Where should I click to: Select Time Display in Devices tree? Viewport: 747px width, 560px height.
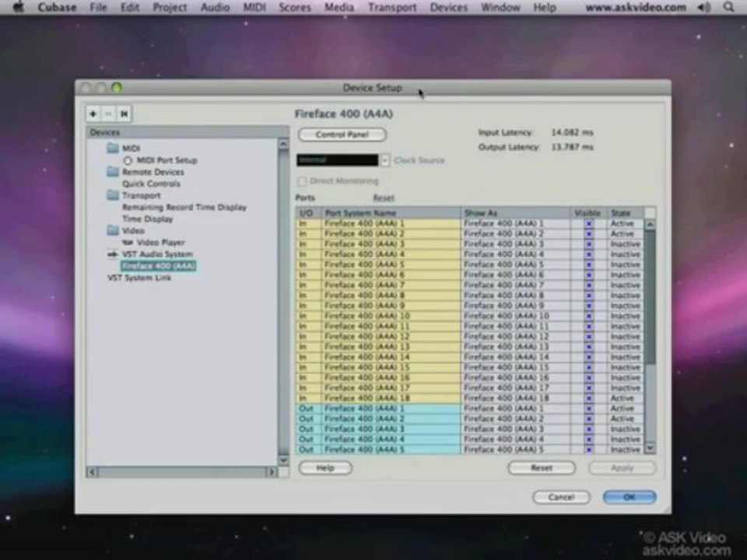[147, 219]
